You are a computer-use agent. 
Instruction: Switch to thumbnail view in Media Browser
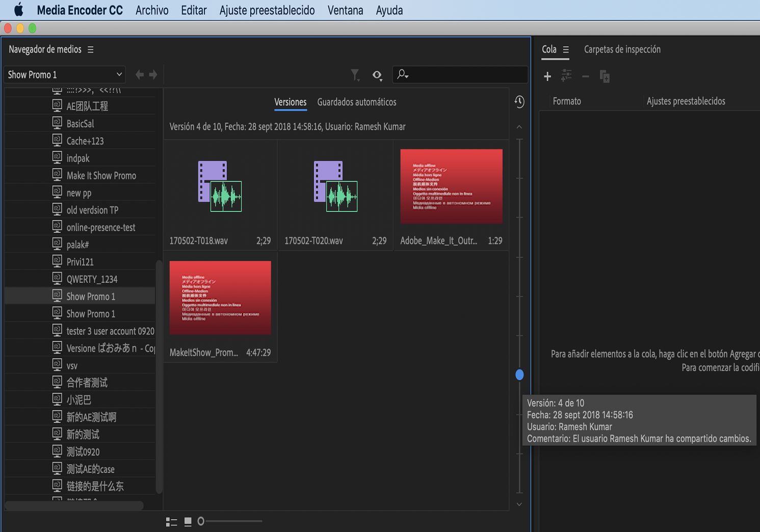(188, 521)
